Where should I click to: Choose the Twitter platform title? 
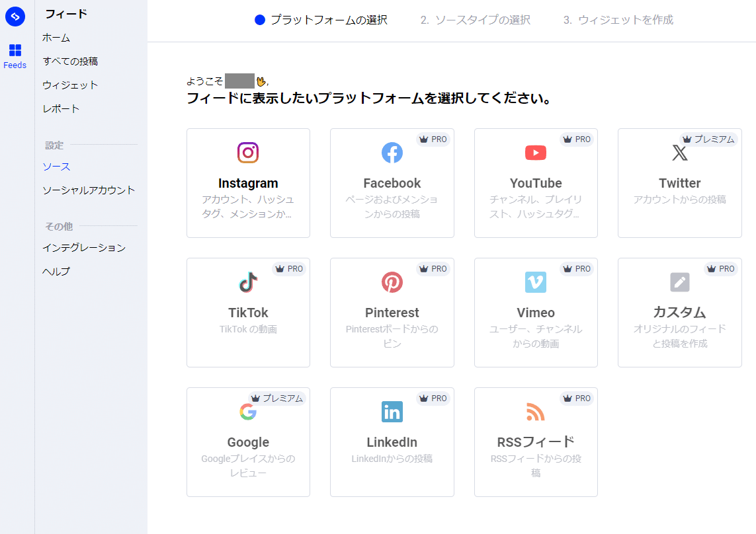pyautogui.click(x=680, y=183)
